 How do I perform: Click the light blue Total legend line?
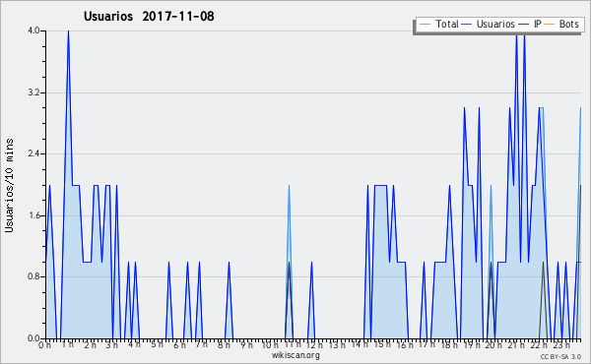click(x=425, y=25)
